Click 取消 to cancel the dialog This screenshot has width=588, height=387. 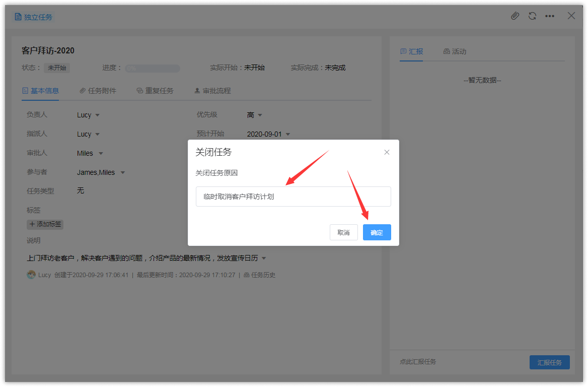[343, 232]
